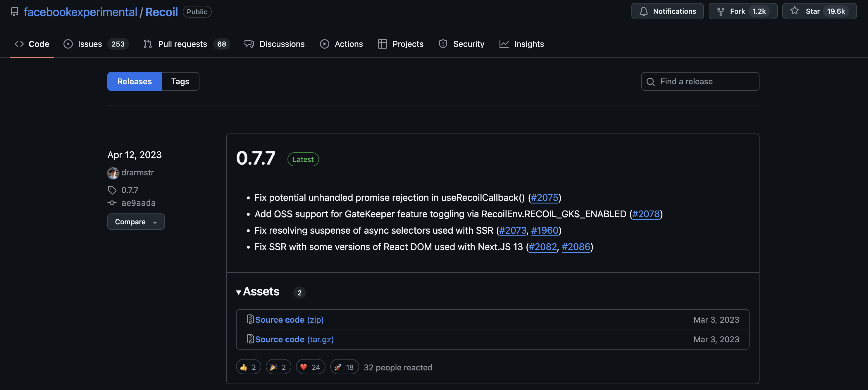Toggle the thumbs up reaction
Viewport: 868px width, 390px height.
[x=248, y=367]
